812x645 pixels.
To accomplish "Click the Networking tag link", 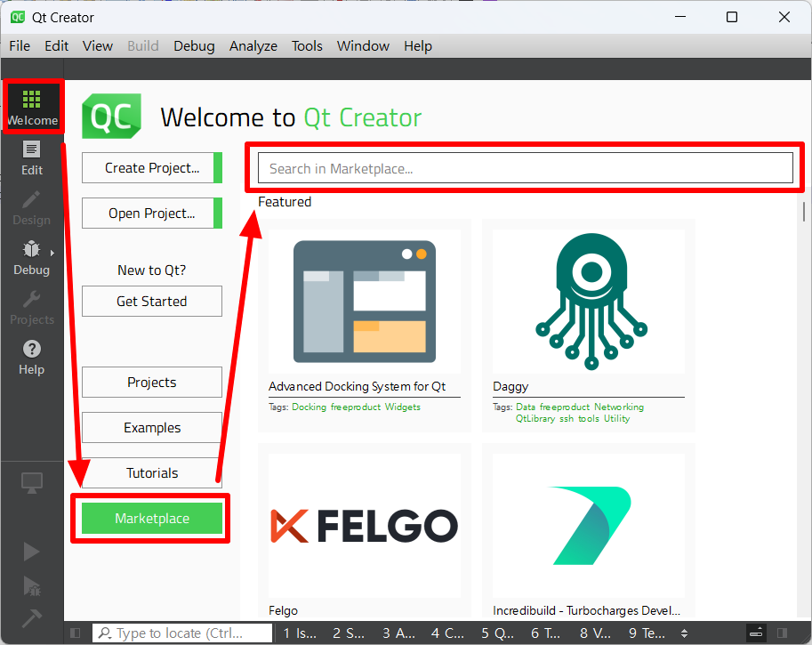I will point(618,407).
